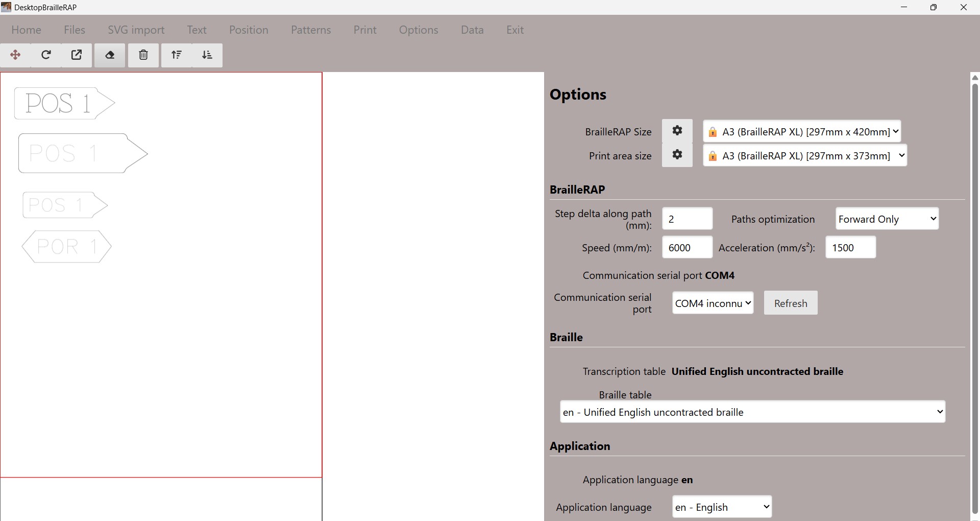Image resolution: width=980 pixels, height=521 pixels.
Task: Click the bold COM4 port value text
Action: coord(720,275)
